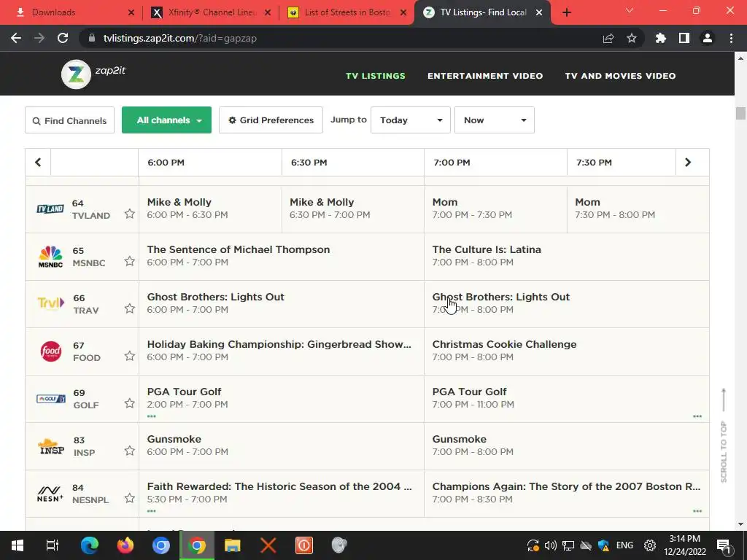Open the Find Channels search
747x560 pixels.
69,120
